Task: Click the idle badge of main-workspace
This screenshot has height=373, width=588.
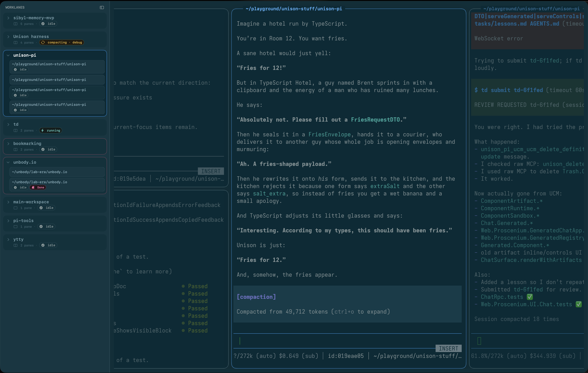Action: point(46,208)
